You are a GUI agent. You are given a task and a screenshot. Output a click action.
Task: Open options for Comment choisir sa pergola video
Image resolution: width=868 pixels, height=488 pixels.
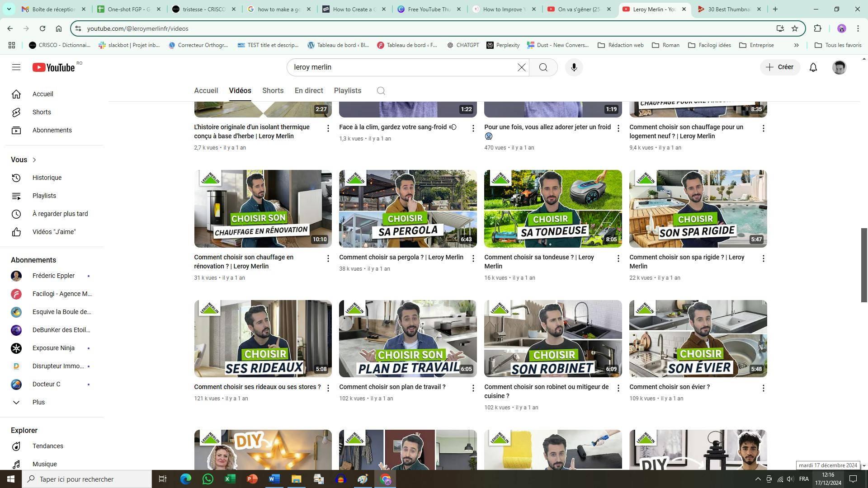pyautogui.click(x=473, y=258)
